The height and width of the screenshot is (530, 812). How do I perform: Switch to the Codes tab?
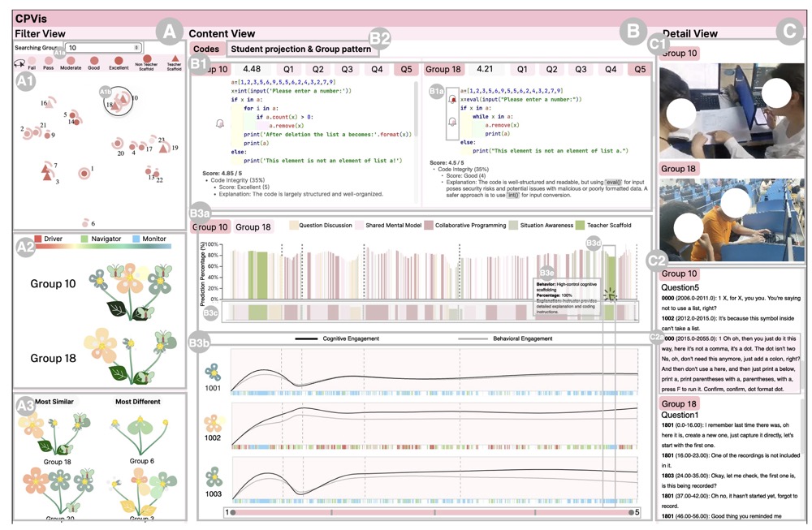coord(206,50)
